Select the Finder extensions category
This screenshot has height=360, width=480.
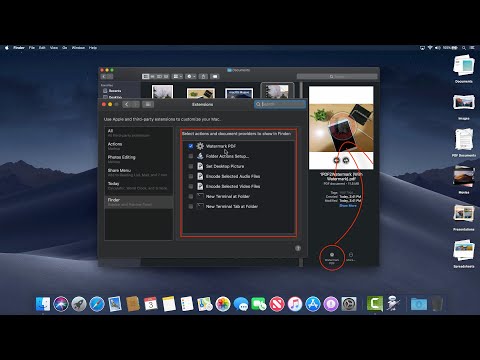(x=139, y=202)
